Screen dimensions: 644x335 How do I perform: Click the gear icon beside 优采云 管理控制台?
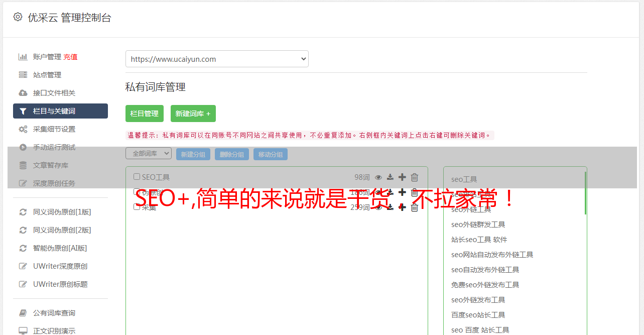pos(18,17)
